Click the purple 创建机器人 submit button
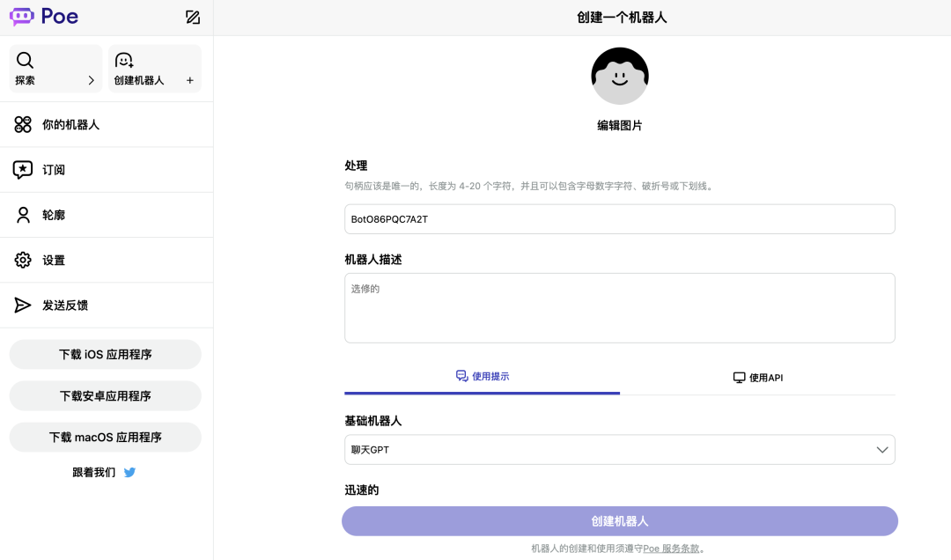The width and height of the screenshot is (951, 560). click(620, 521)
